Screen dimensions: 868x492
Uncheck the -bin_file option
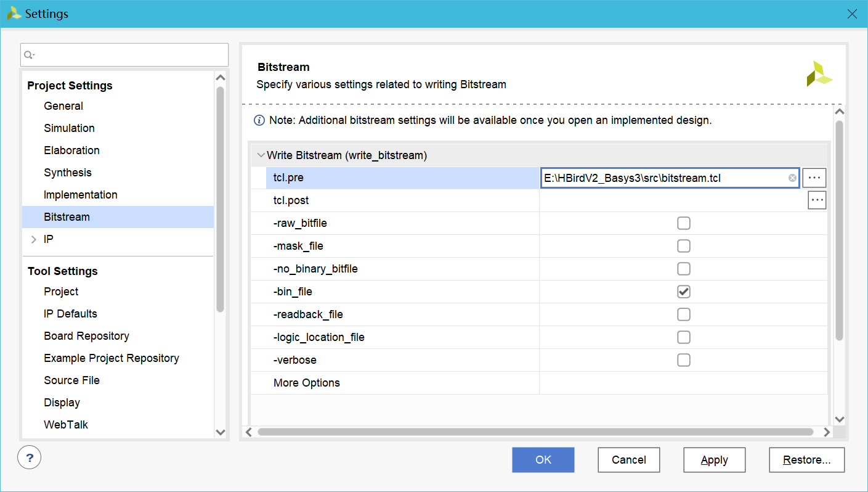[683, 292]
